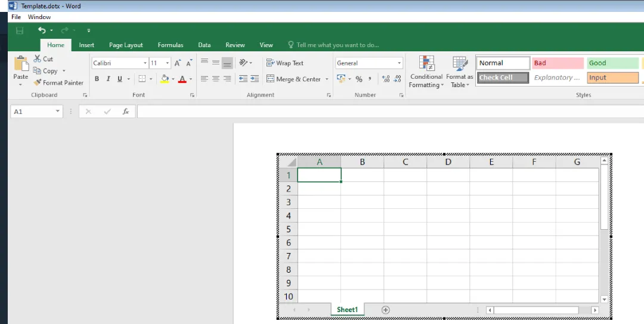Set Middle Align vertical alignment

[216, 63]
